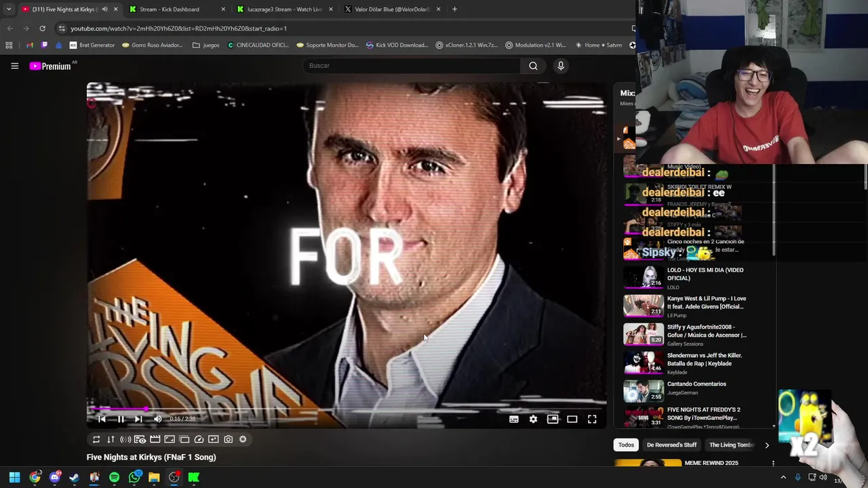Open the CINECALIDAD OFICI... bookmark
Screen dimensions: 868x488
pos(258,45)
